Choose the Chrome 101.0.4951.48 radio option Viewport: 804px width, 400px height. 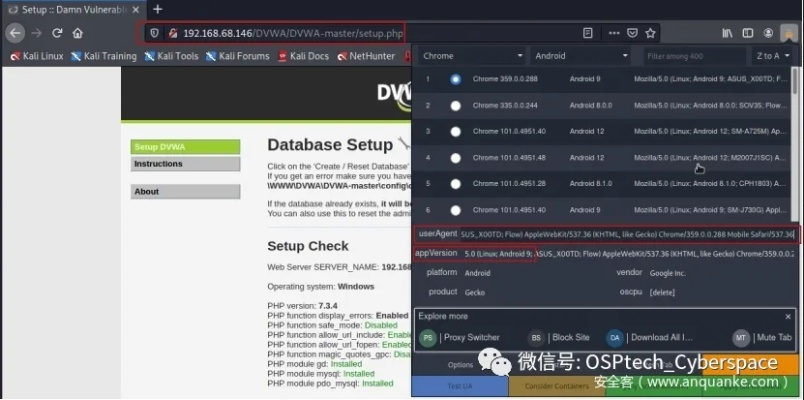click(x=456, y=158)
